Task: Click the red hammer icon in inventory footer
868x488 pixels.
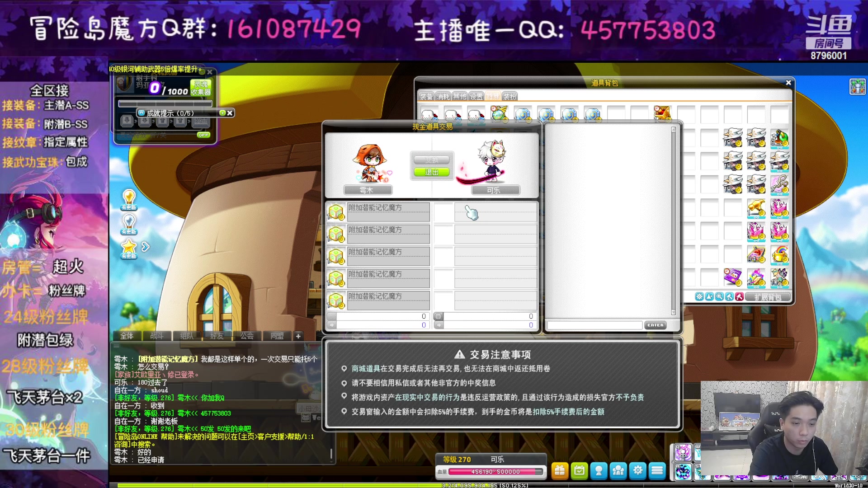Action: coord(739,297)
